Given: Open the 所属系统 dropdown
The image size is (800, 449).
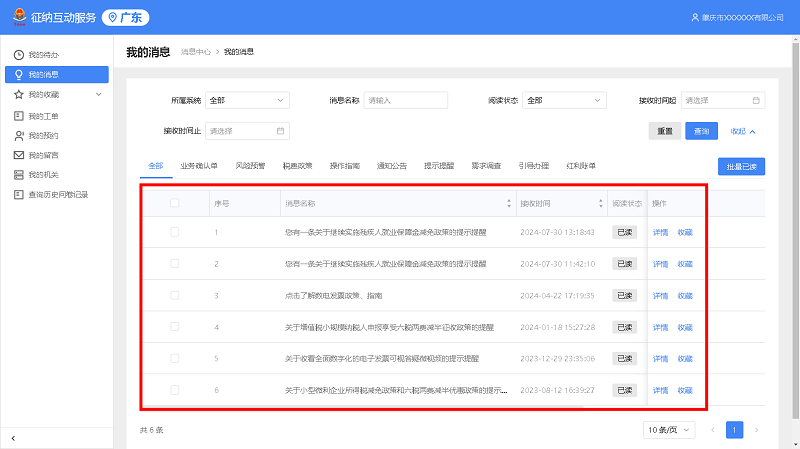Looking at the screenshot, I should pos(246,100).
